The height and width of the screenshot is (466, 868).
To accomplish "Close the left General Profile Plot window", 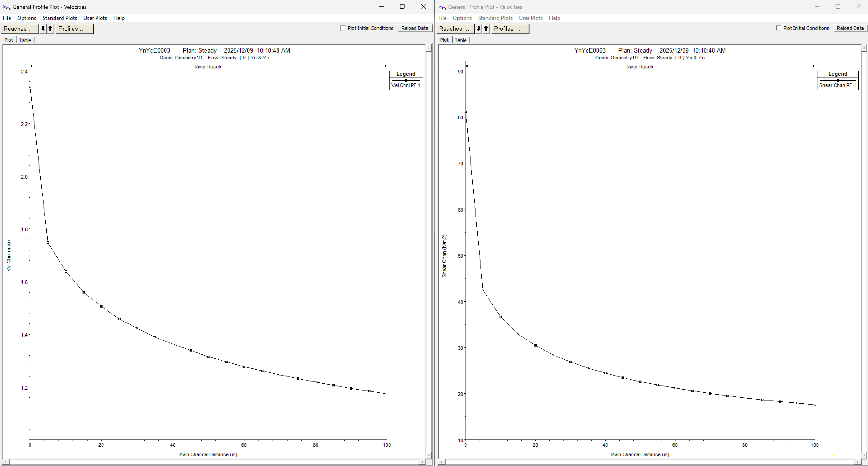I will pyautogui.click(x=423, y=6).
